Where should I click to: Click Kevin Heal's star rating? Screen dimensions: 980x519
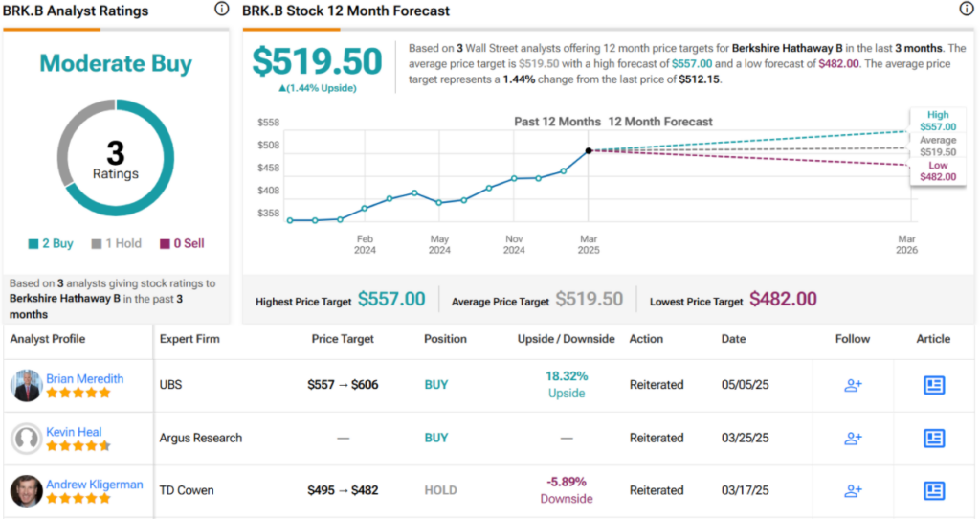pyautogui.click(x=78, y=446)
